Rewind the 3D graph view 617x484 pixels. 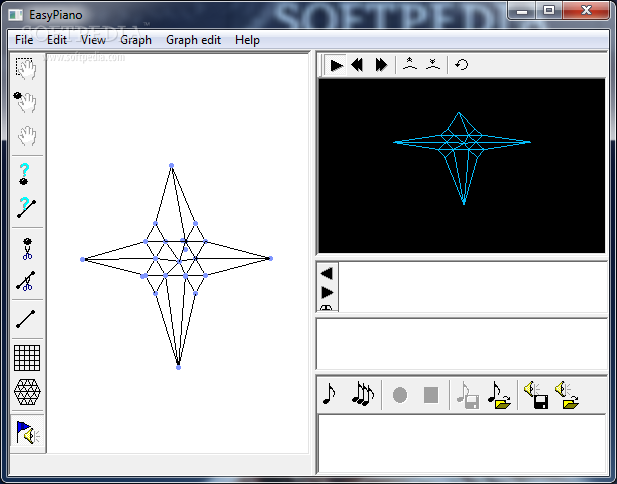tap(357, 65)
